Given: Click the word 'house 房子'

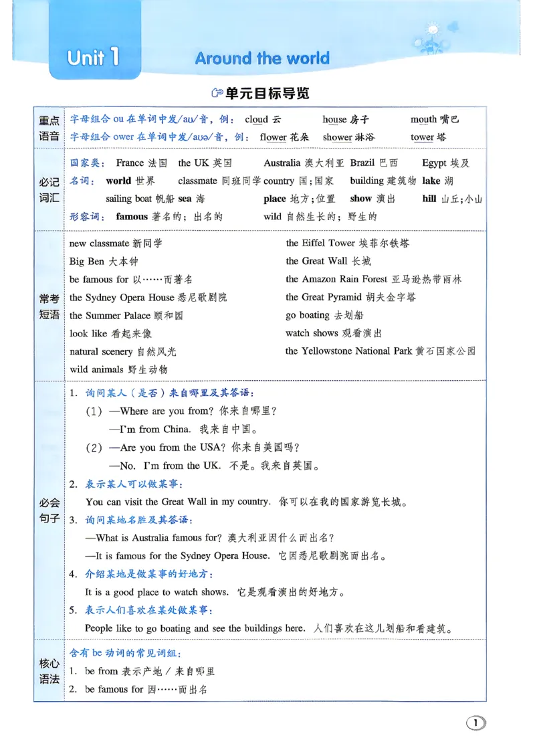Looking at the screenshot, I should 346,119.
